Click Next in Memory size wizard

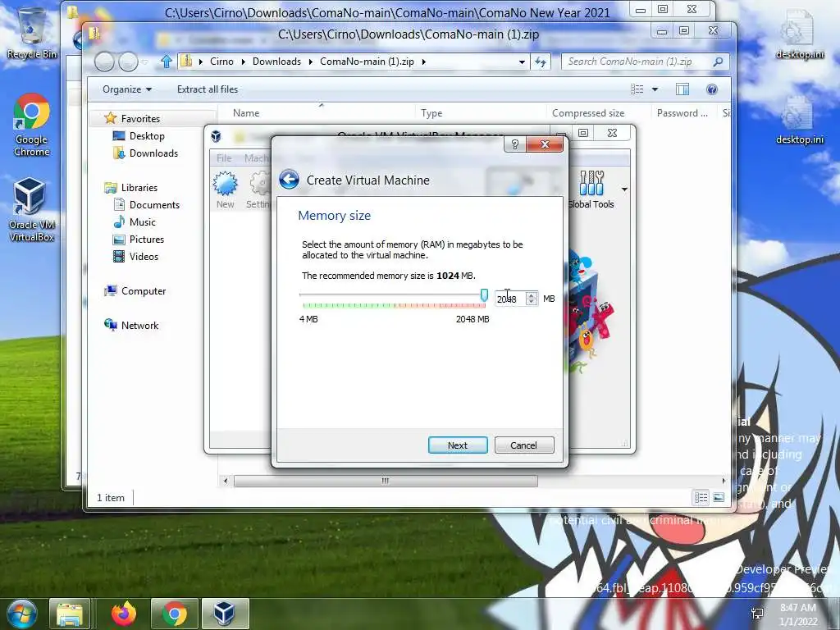tap(458, 445)
